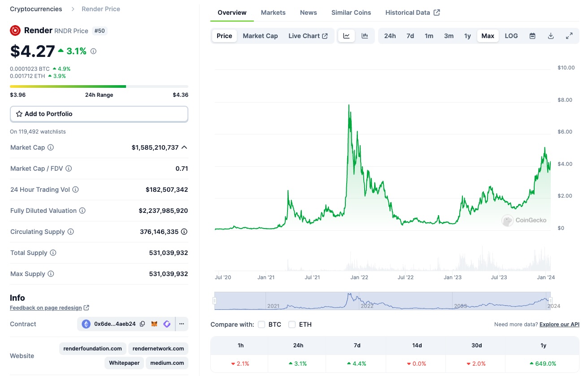588x376 pixels.
Task: Collapse the Market Cap chevron
Action: pyautogui.click(x=184, y=147)
